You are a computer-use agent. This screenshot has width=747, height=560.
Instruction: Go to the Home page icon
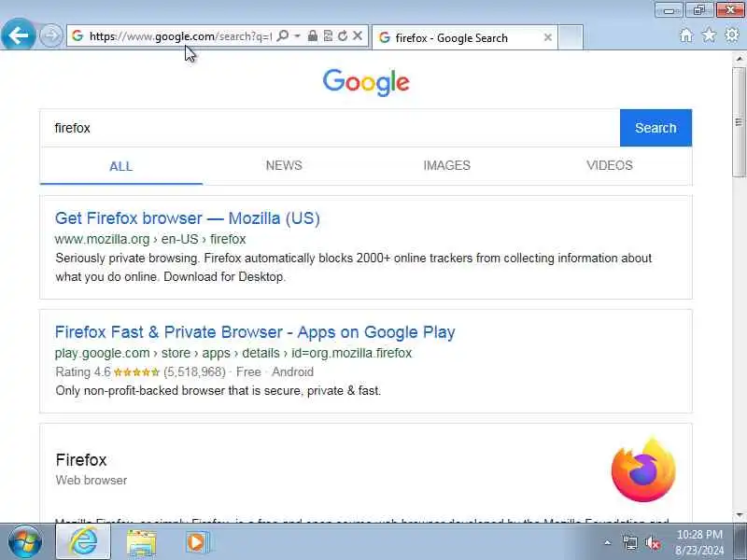686,35
